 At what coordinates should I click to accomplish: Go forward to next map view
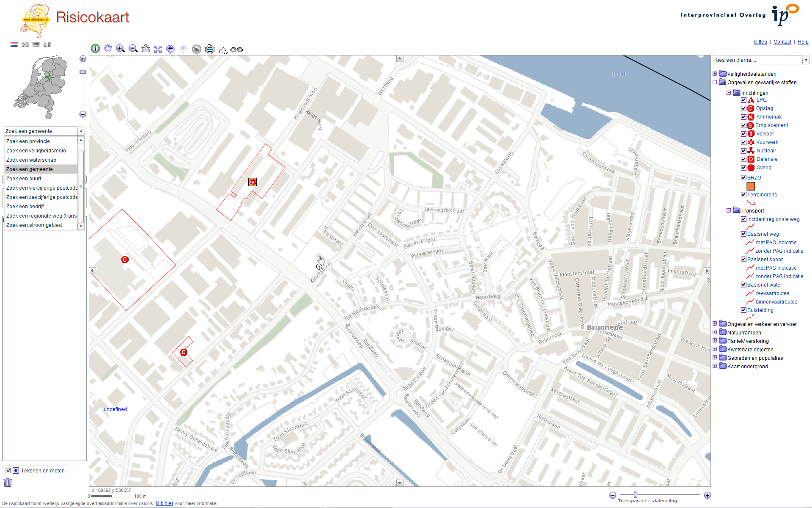[x=183, y=49]
